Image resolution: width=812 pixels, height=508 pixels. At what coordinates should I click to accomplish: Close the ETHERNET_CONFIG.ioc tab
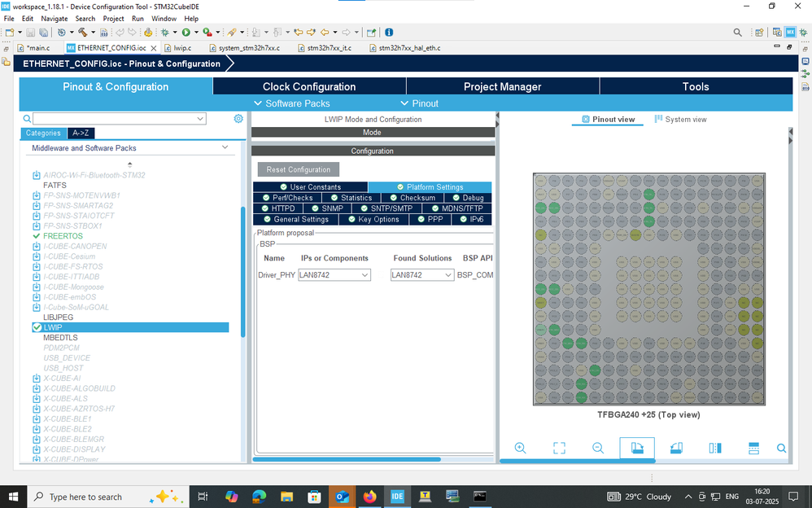[x=153, y=48]
